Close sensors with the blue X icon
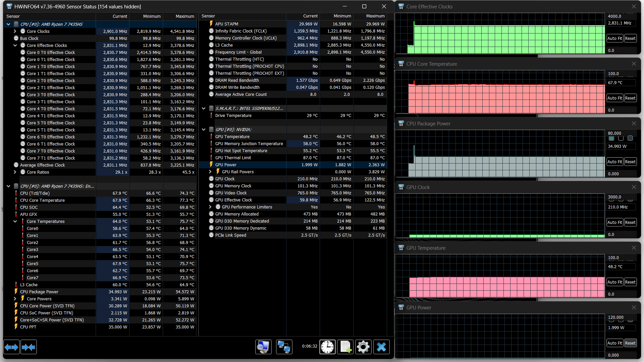The width and height of the screenshot is (644, 362). click(x=381, y=347)
